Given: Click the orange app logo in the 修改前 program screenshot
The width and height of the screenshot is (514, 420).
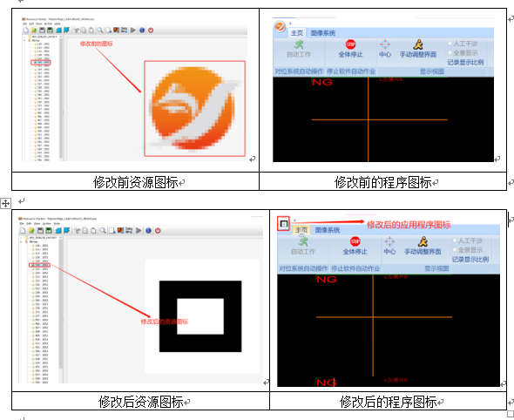Looking at the screenshot, I should pyautogui.click(x=280, y=26).
